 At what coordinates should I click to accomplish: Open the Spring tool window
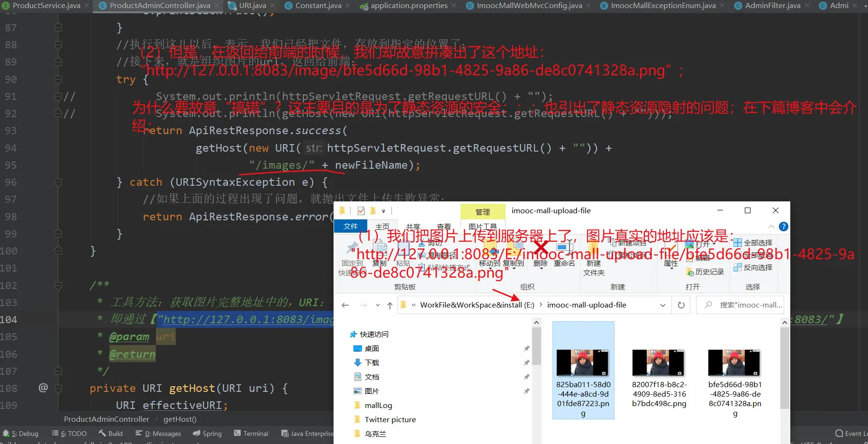(208, 434)
